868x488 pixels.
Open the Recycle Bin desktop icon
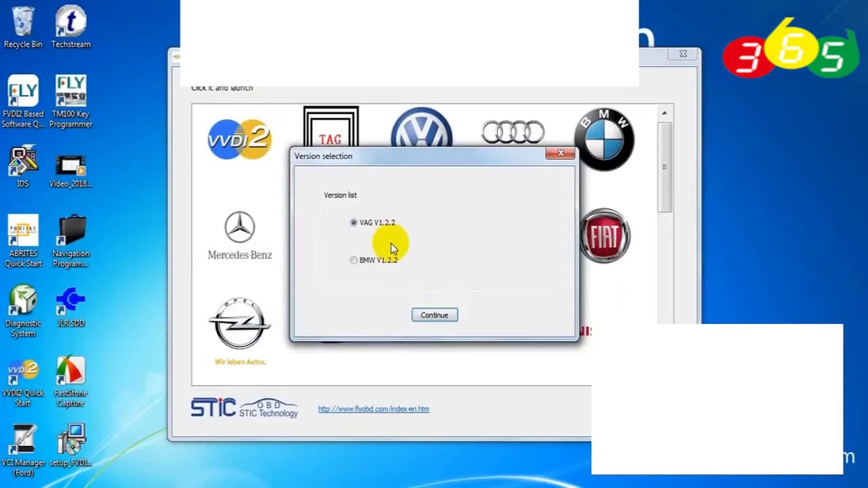23,27
